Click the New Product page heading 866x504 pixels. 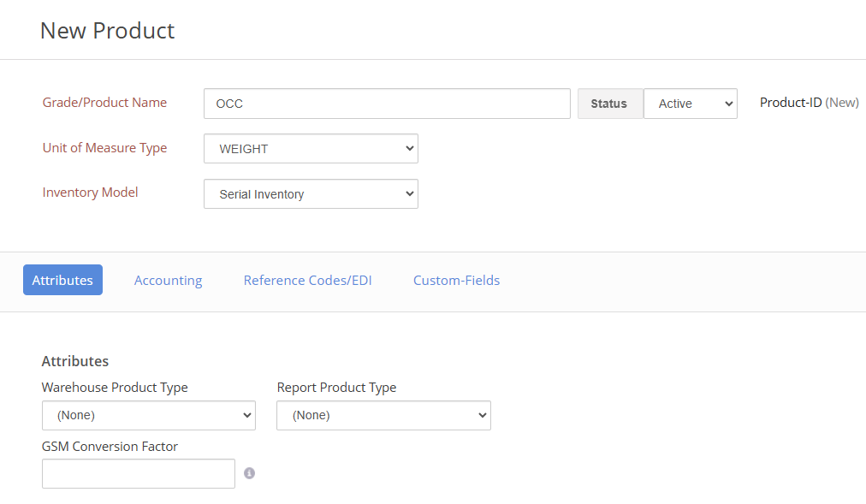pos(107,31)
